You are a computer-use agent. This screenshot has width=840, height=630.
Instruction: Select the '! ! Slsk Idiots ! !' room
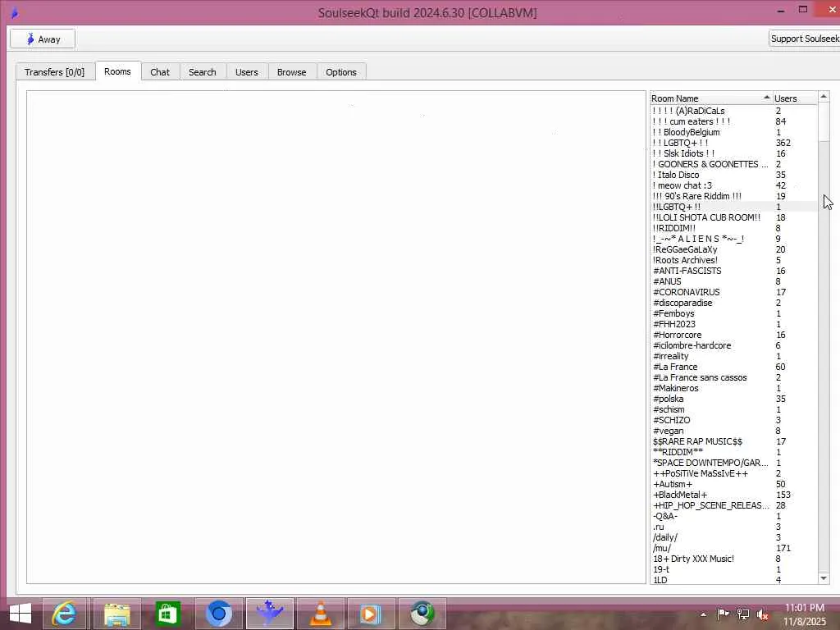click(x=733, y=153)
